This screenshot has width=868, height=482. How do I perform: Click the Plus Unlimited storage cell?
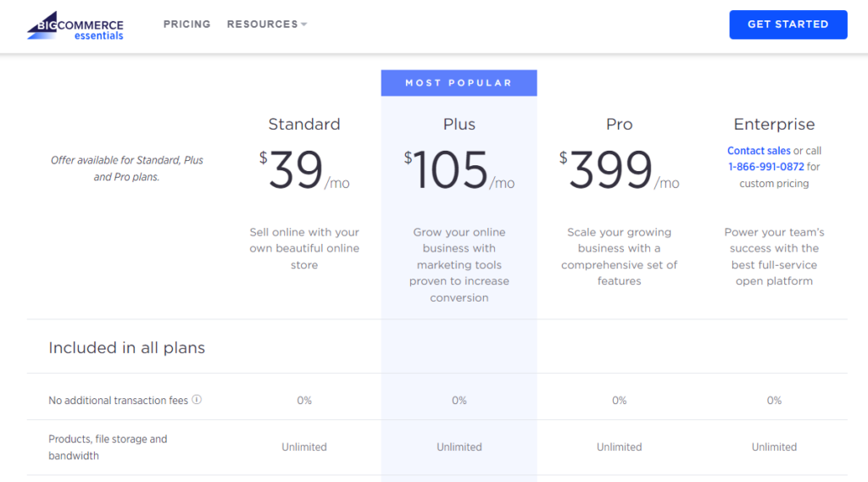click(459, 446)
